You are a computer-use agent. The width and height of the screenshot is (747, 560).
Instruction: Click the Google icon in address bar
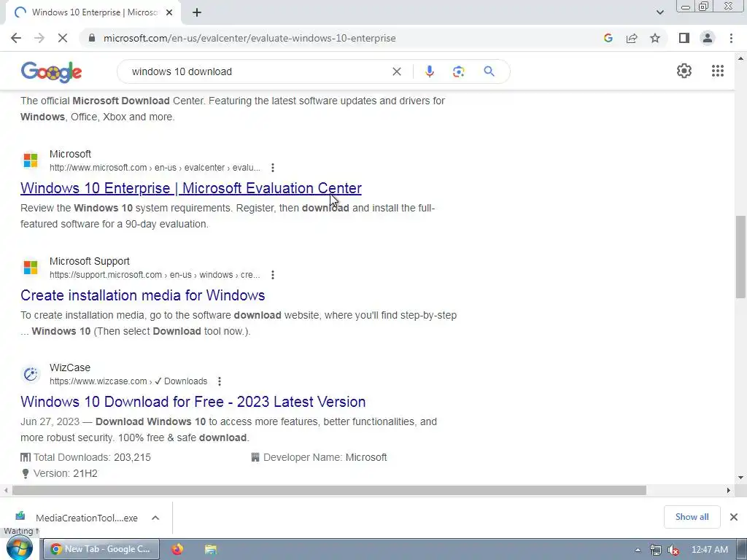coord(608,38)
